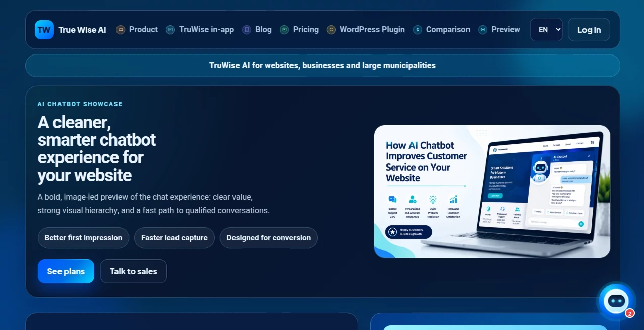Image resolution: width=644 pixels, height=330 pixels.
Task: Click the Designed for conversion chip
Action: tap(269, 238)
